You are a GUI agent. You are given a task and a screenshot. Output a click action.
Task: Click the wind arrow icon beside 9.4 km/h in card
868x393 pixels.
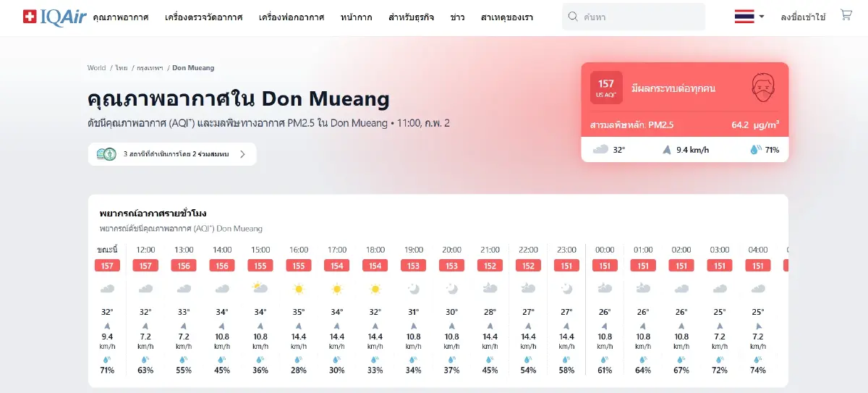667,150
